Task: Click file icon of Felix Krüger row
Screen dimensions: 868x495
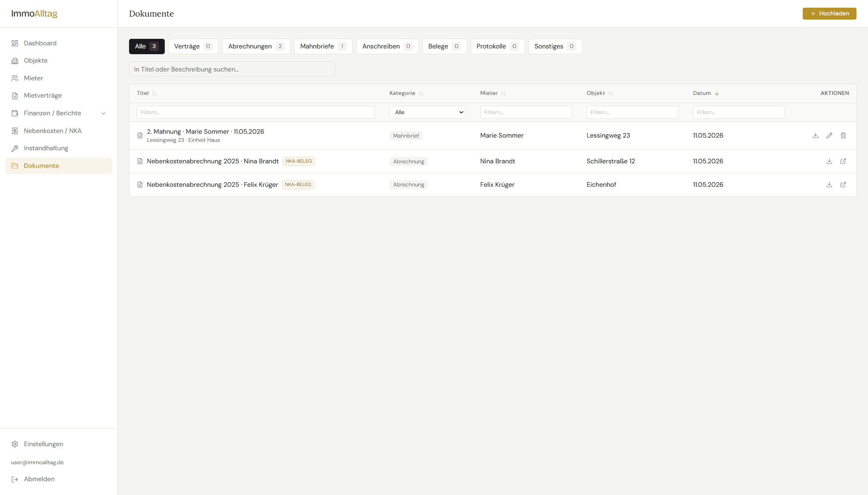Action: click(x=140, y=184)
